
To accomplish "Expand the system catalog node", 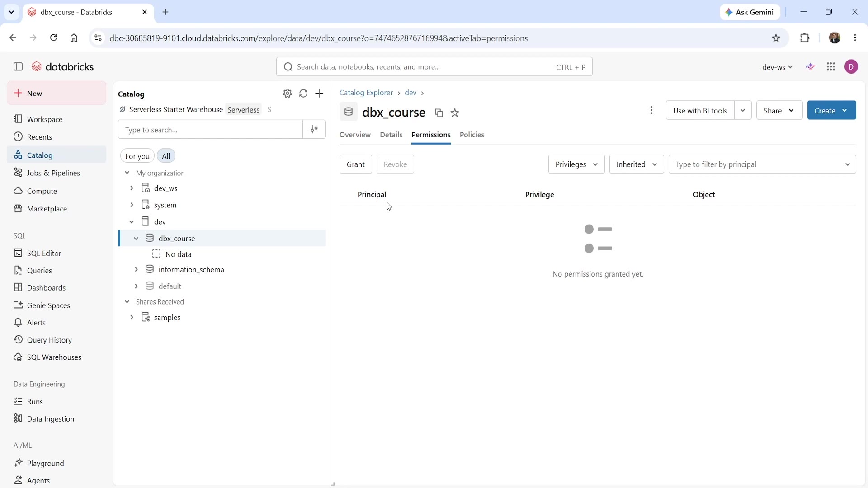I will point(132,205).
